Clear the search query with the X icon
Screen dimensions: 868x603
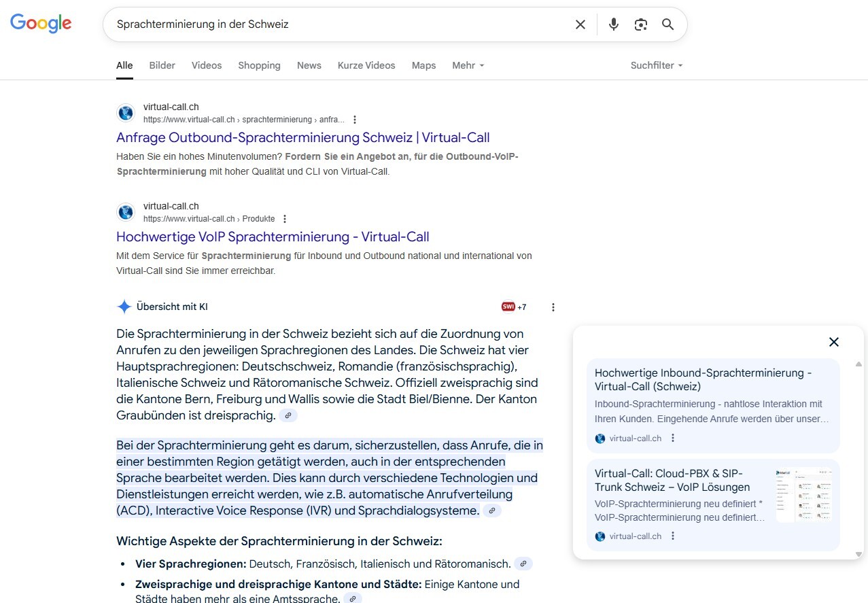point(580,24)
